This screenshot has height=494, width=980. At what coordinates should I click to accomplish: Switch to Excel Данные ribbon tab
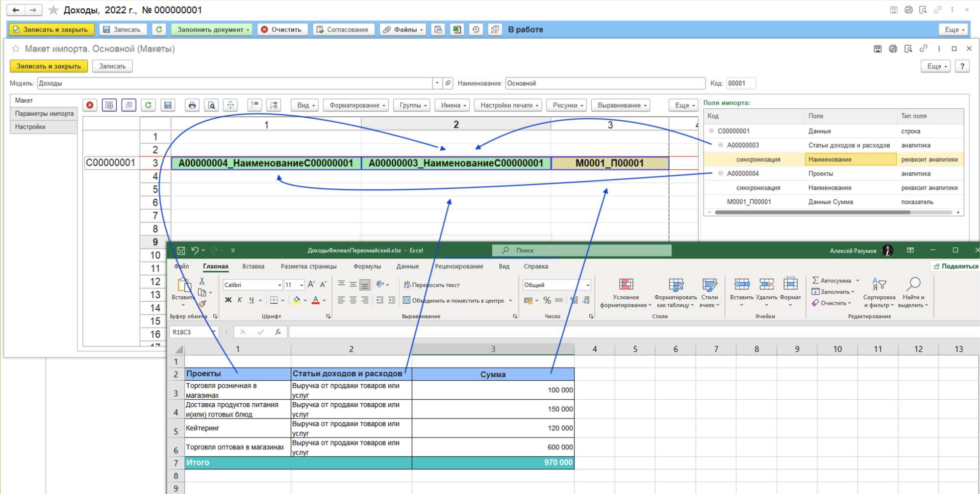[x=407, y=266]
